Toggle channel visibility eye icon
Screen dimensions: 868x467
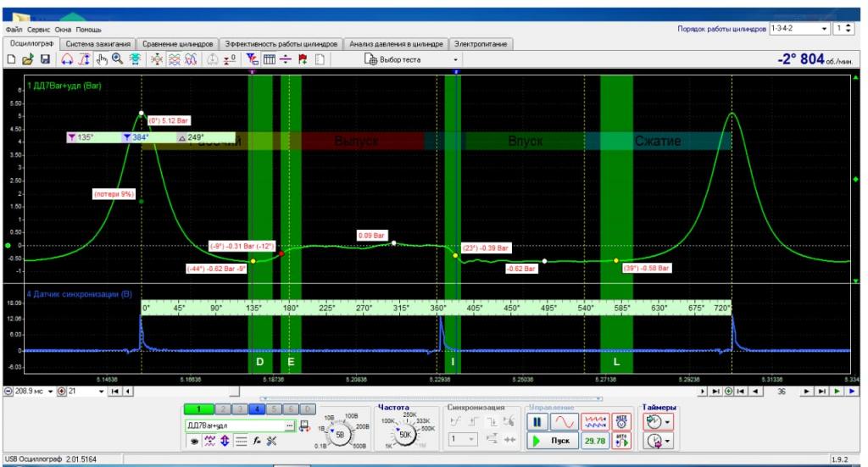[194, 441]
